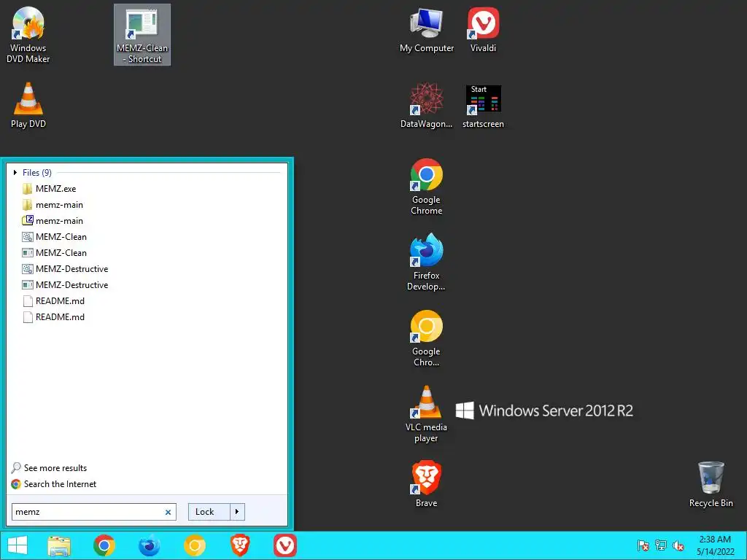Screen dimensions: 747x560
Task: Open Windows DVD Maker desktop shortcut
Action: [x=28, y=35]
